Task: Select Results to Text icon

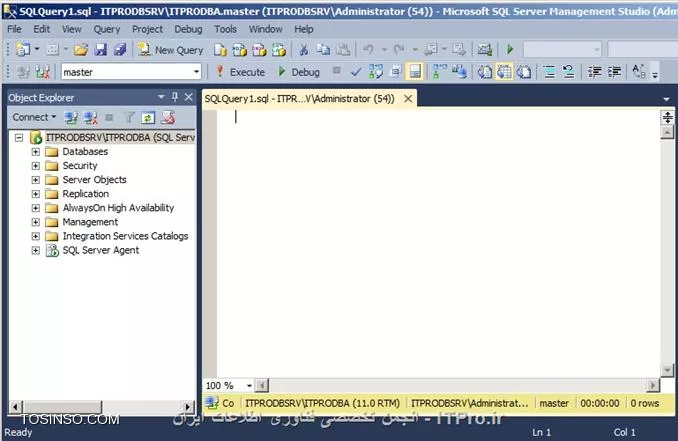Action: pyautogui.click(x=485, y=72)
